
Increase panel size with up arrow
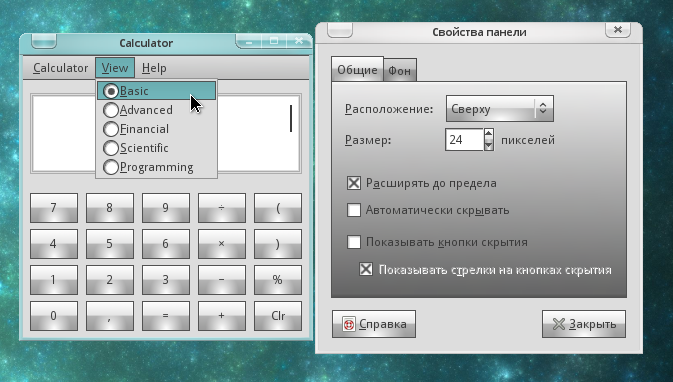click(488, 134)
